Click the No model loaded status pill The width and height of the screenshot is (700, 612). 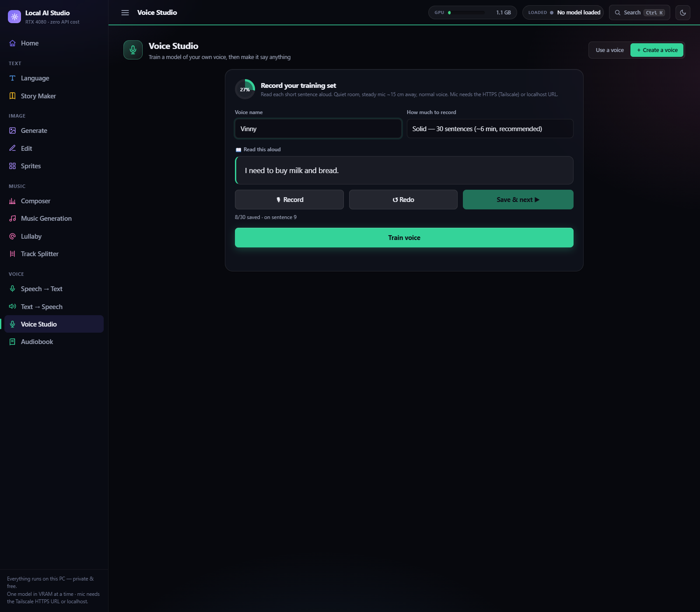coord(563,13)
